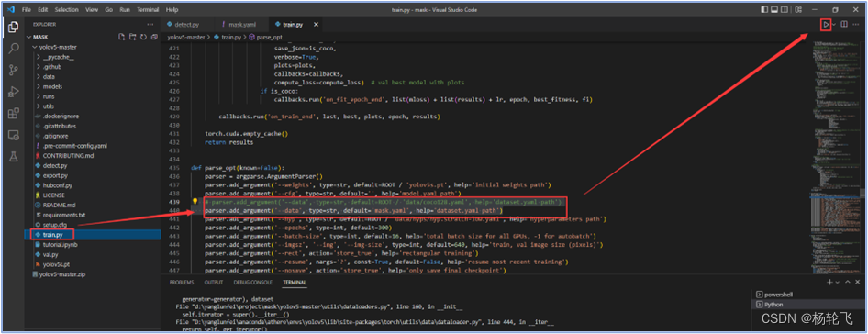The height and width of the screenshot is (334, 868).
Task: Expand the .github folder
Action: coord(52,66)
